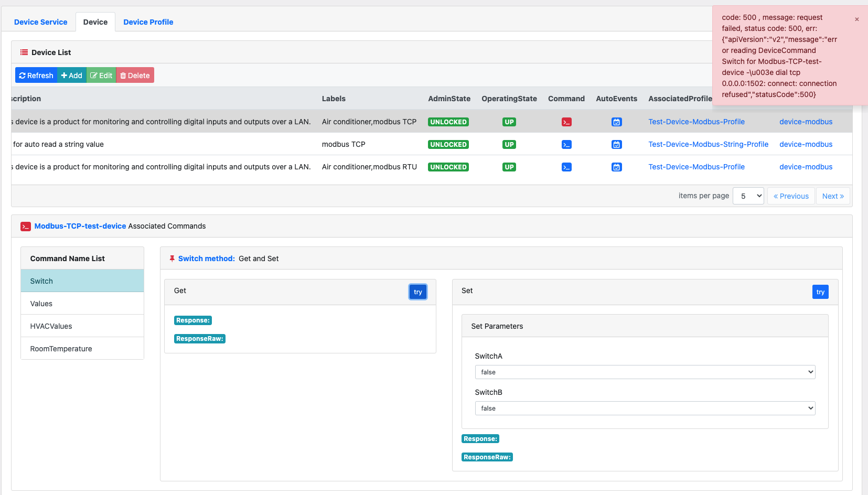Click try on the Get command
Image resolution: width=868 pixels, height=495 pixels.
[417, 292]
